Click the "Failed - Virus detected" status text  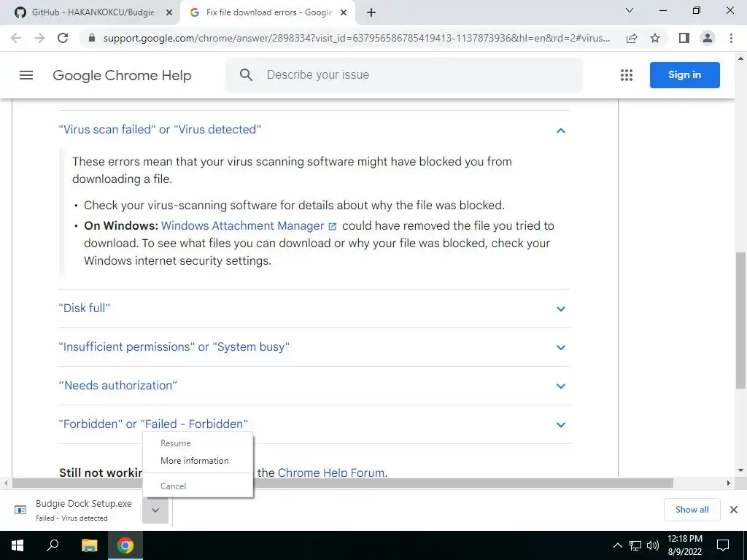pos(71,518)
